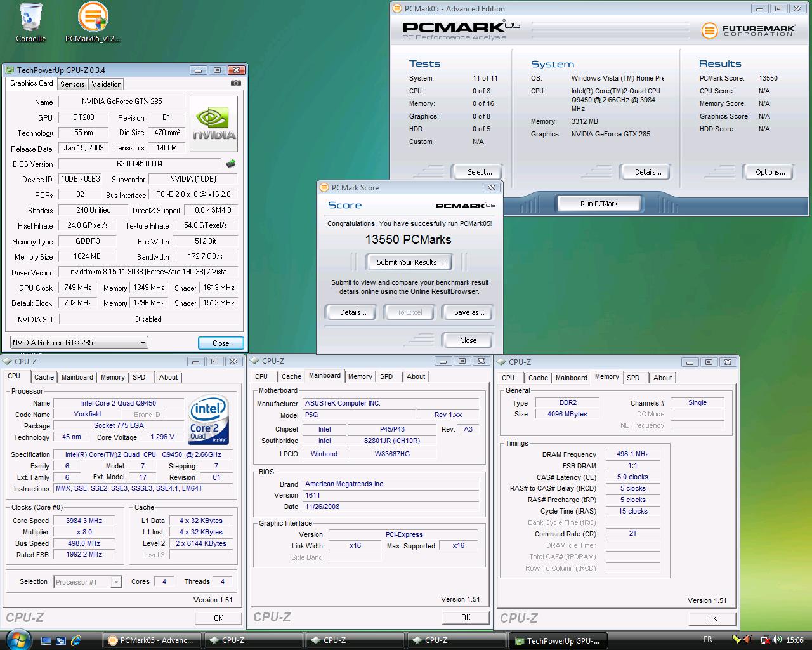The height and width of the screenshot is (650, 812).
Task: Switch to the Sensors tab in GPU-Z
Action: [72, 84]
